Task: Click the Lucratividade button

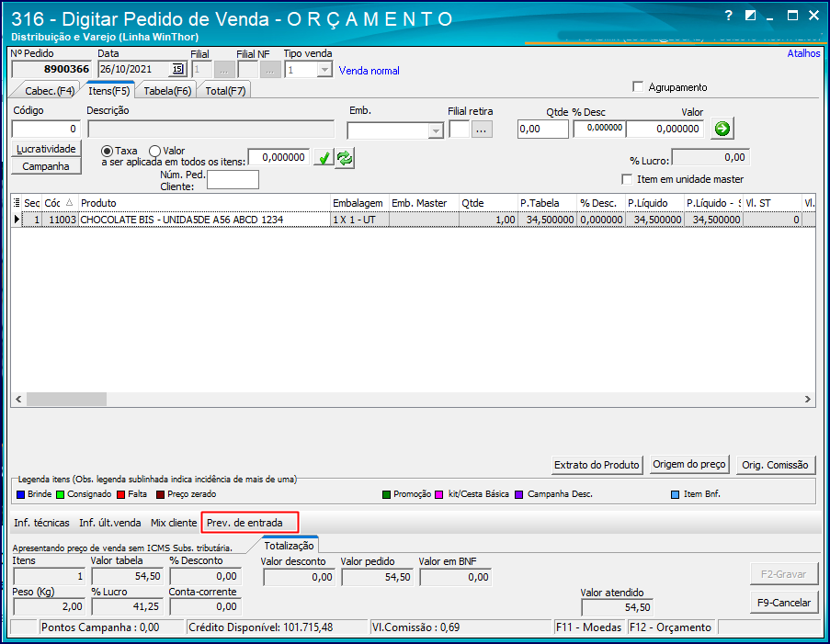Action: (46, 149)
